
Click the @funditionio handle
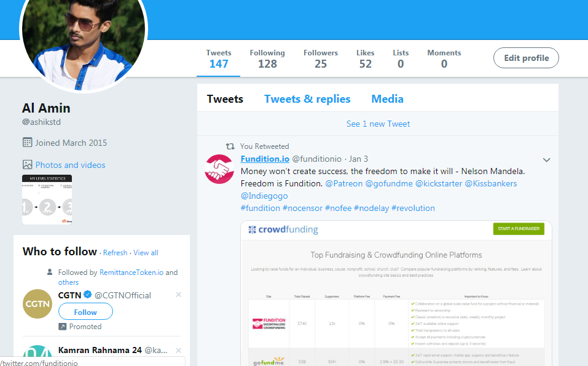click(317, 159)
